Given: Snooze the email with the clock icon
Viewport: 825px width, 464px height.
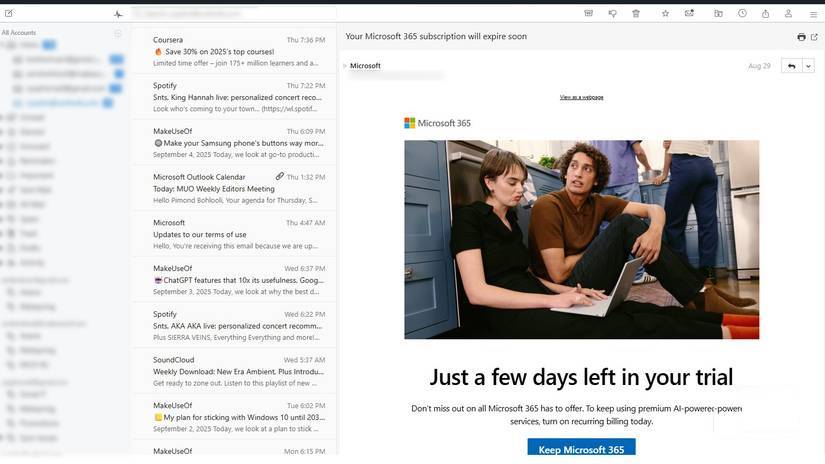Looking at the screenshot, I should [742, 14].
